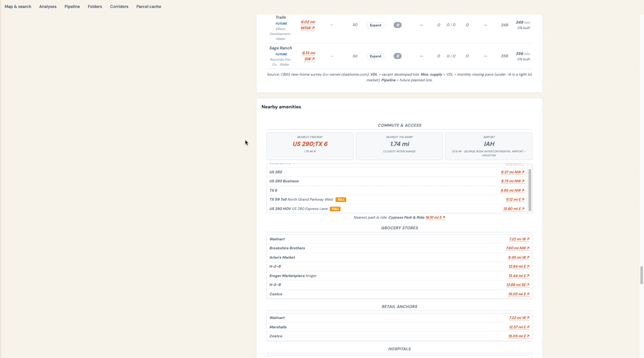Select the Marshalls store name
This screenshot has height=358, width=644.
coord(278,327)
